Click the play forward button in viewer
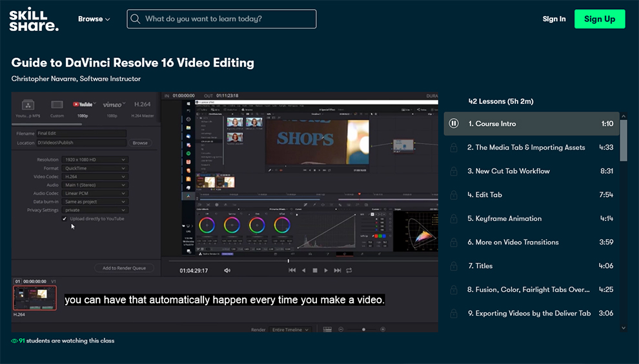639x364 pixels. point(325,270)
